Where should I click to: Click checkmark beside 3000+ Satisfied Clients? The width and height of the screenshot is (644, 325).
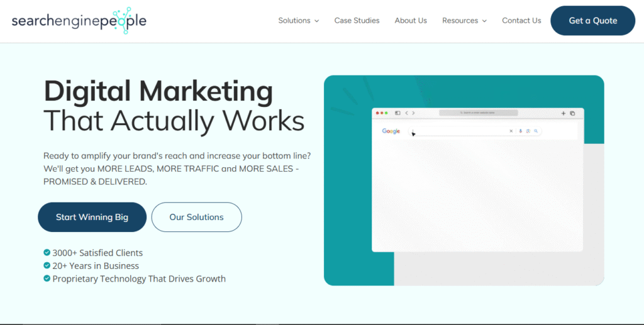click(x=47, y=253)
